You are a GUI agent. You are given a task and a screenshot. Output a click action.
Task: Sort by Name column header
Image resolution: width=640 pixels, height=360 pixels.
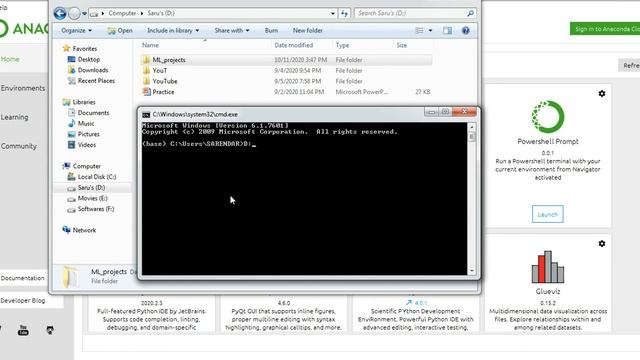pos(150,45)
